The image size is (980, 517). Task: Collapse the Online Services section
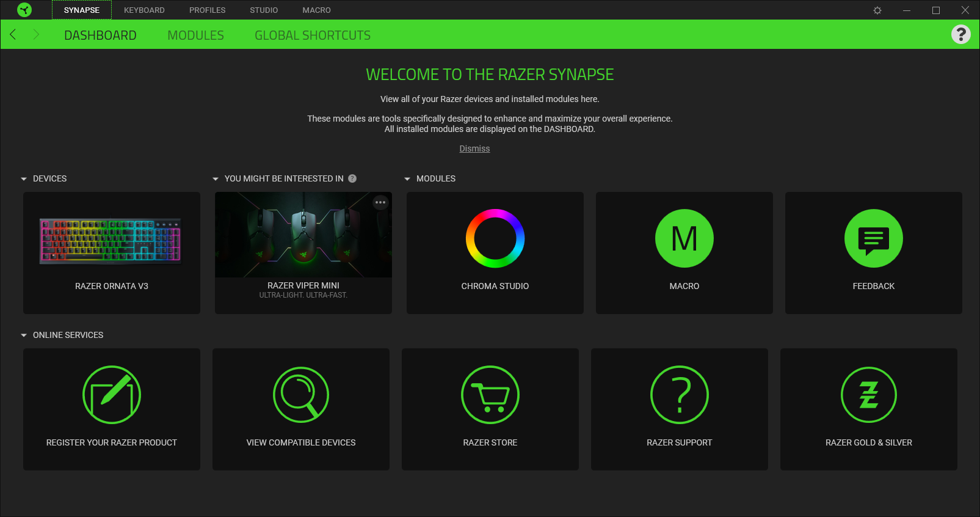(x=24, y=335)
